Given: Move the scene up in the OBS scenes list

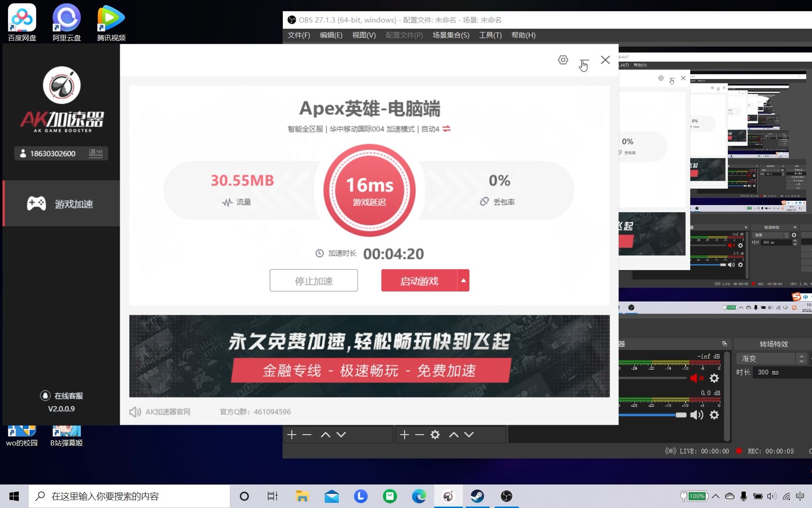Looking at the screenshot, I should (x=325, y=435).
